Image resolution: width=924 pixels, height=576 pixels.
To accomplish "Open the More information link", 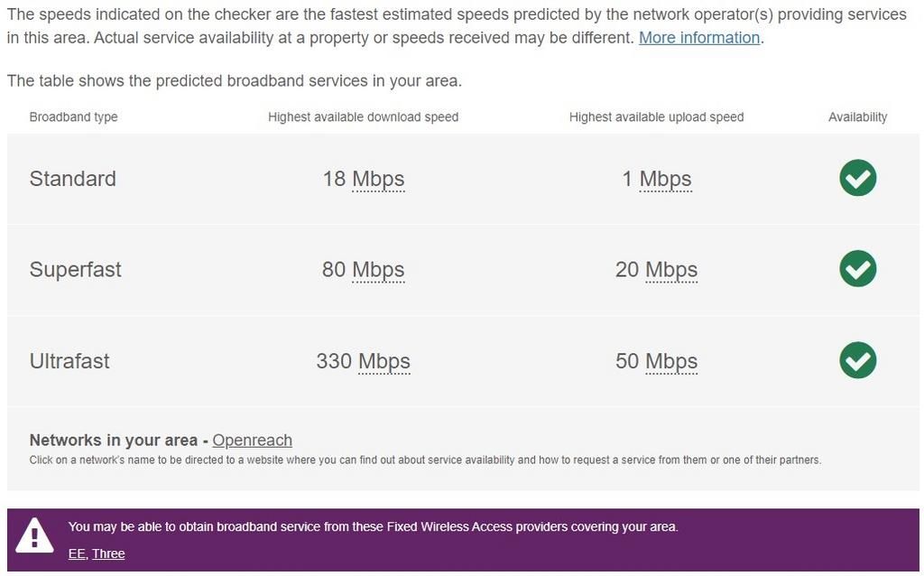I will pyautogui.click(x=699, y=38).
